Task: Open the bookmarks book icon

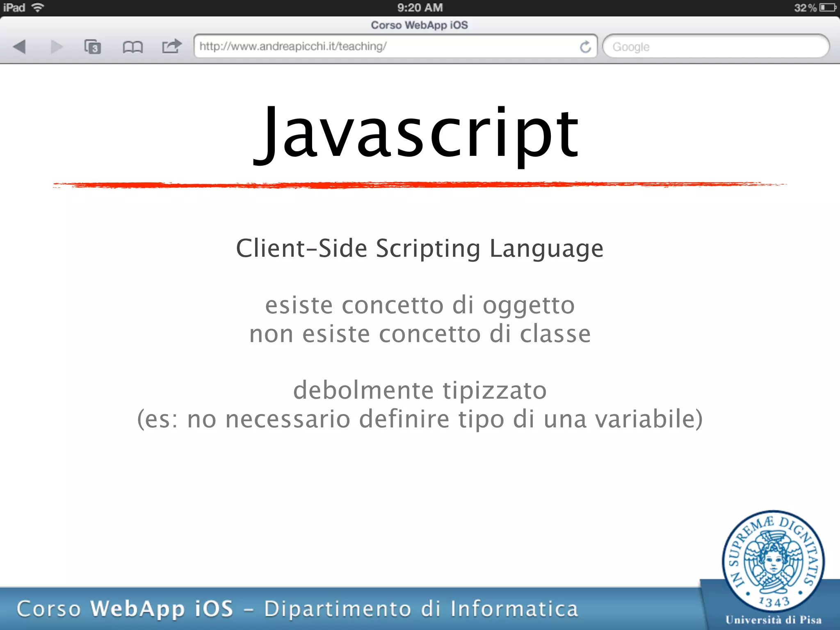Action: pos(132,47)
